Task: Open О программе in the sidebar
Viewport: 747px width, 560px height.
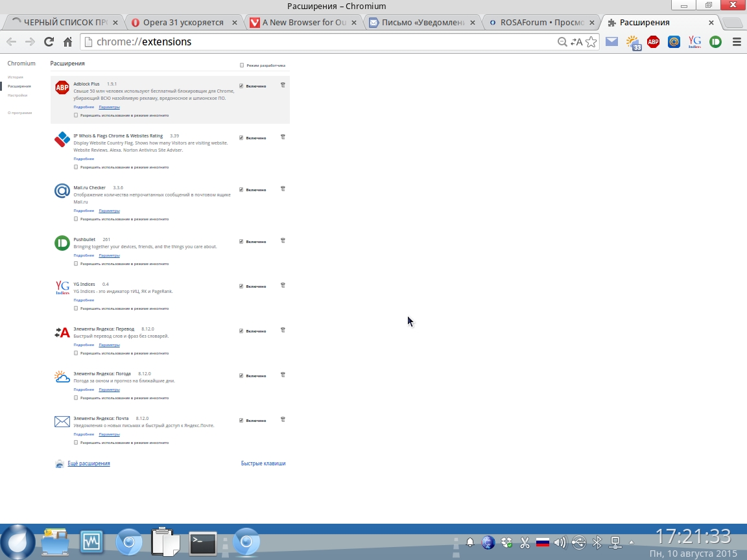Action: (x=19, y=113)
